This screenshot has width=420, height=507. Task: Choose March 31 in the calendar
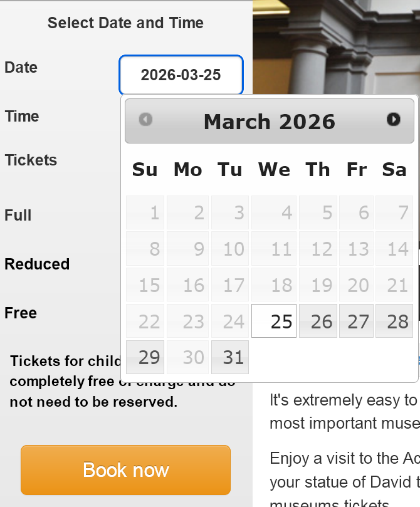[x=229, y=357]
